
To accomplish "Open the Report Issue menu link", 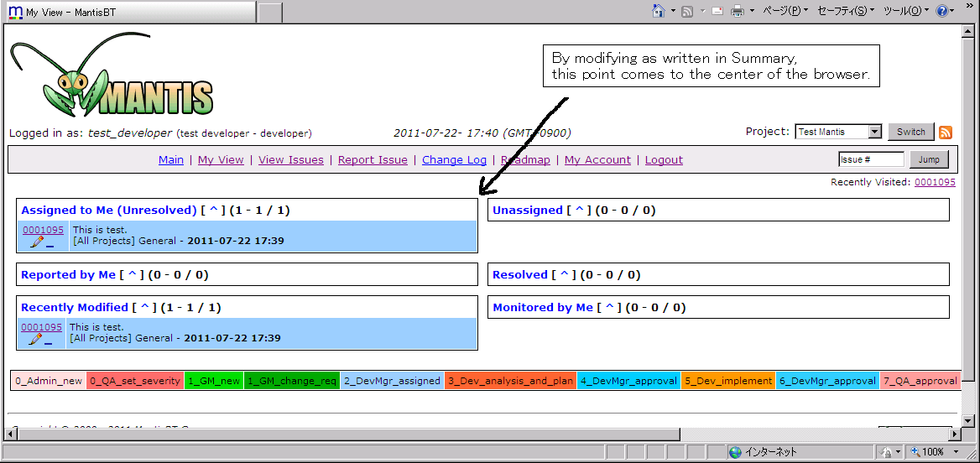I will [x=373, y=160].
